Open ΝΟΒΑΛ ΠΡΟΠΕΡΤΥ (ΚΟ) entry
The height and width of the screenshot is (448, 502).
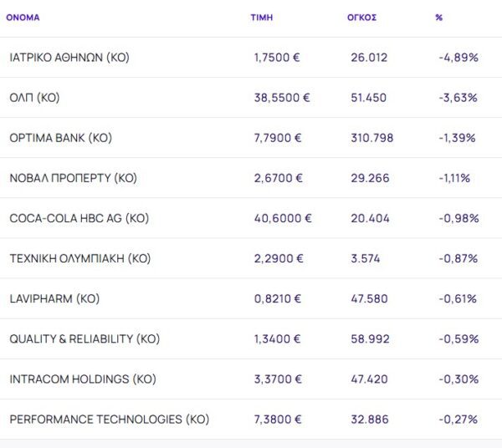click(73, 178)
